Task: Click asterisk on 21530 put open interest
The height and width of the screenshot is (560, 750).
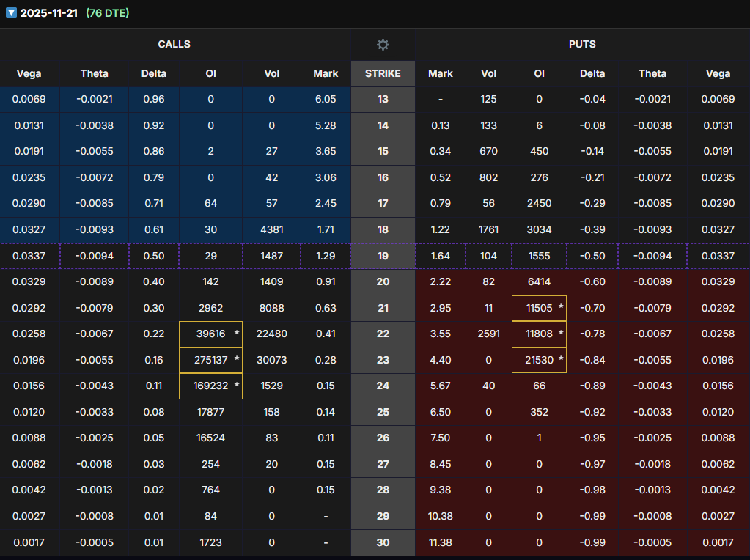Action: pyautogui.click(x=561, y=360)
